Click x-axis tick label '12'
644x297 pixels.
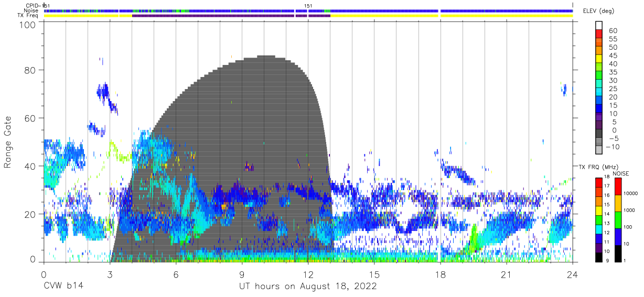(x=308, y=274)
